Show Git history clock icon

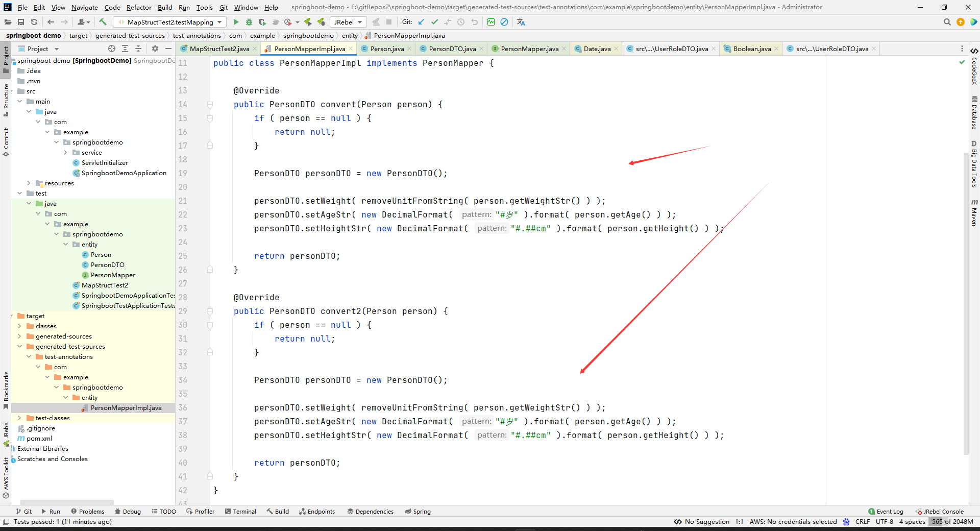click(461, 22)
